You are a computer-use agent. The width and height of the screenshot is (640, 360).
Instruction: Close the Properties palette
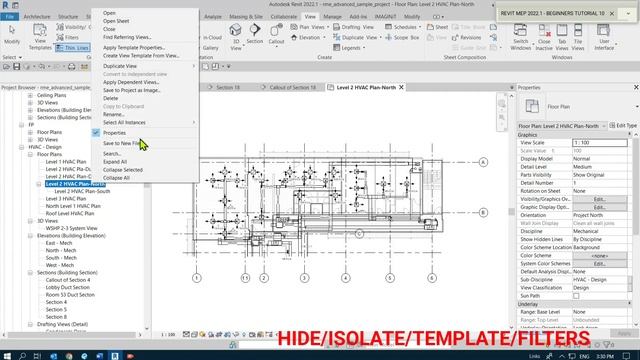pyautogui.click(x=636, y=87)
